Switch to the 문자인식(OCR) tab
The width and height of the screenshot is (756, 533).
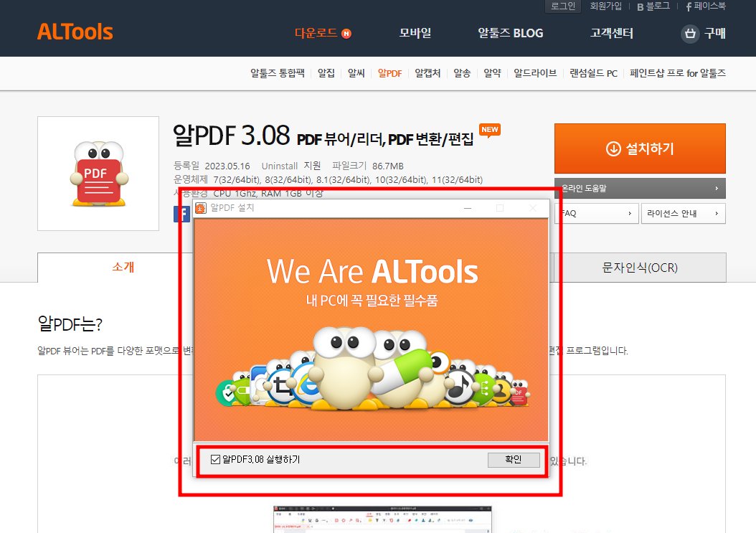(x=640, y=268)
